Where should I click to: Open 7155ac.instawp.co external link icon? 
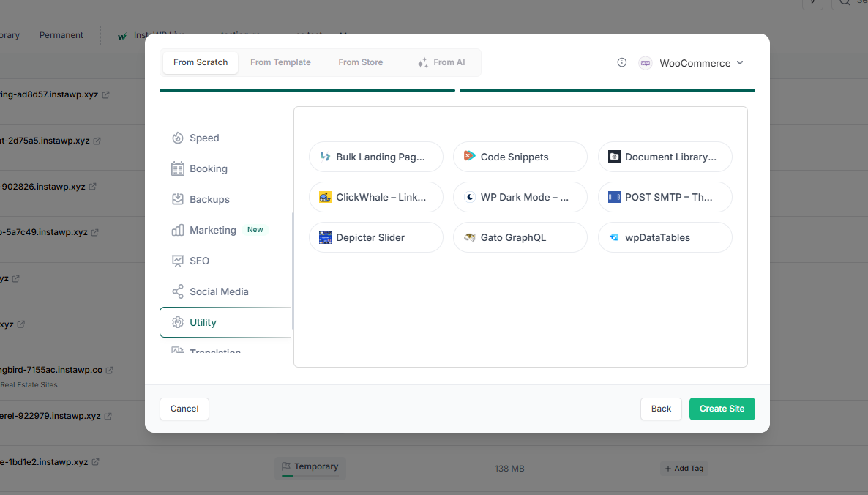tap(110, 370)
